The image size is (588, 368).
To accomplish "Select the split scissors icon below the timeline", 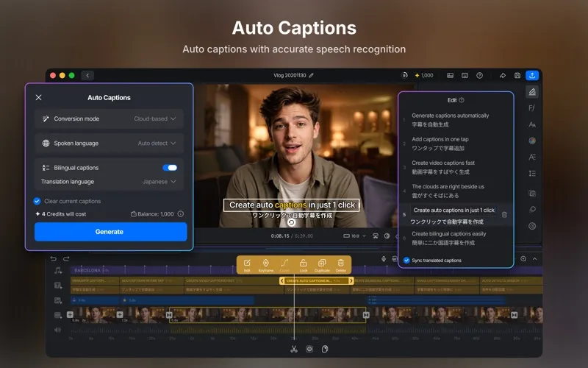I will coord(293,349).
